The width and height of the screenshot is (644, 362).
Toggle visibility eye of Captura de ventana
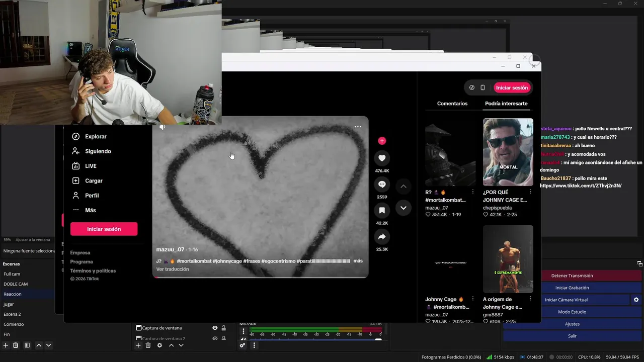tap(215, 328)
